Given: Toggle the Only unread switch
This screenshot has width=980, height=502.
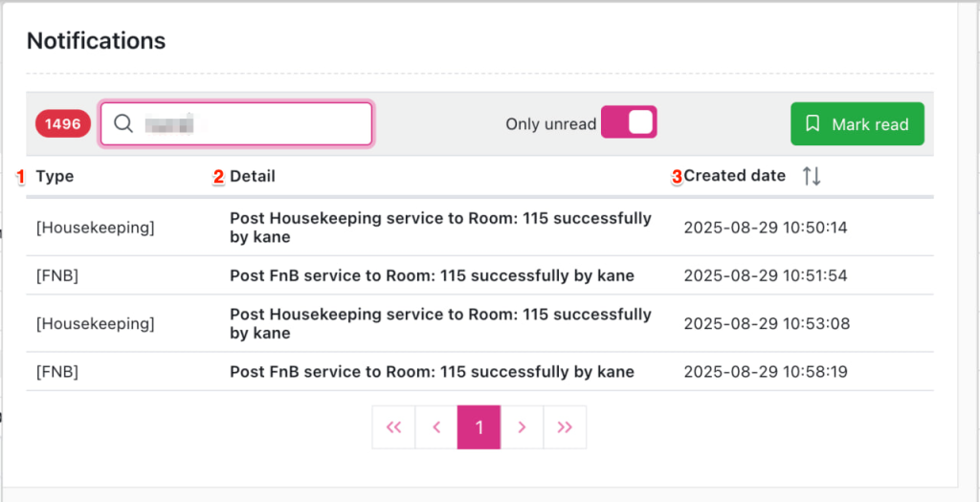Looking at the screenshot, I should (629, 122).
